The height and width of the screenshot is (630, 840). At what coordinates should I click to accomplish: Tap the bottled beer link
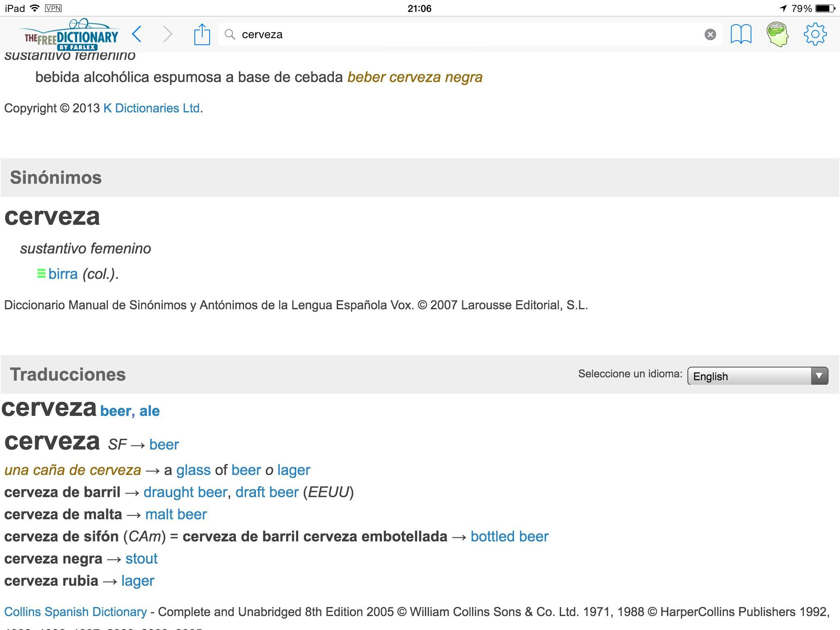(x=509, y=536)
